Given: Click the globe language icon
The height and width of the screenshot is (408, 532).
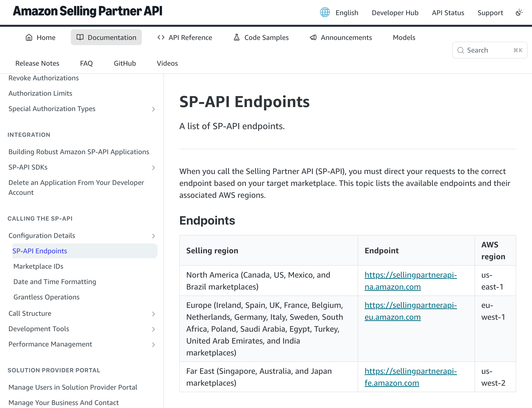Looking at the screenshot, I should point(325,12).
